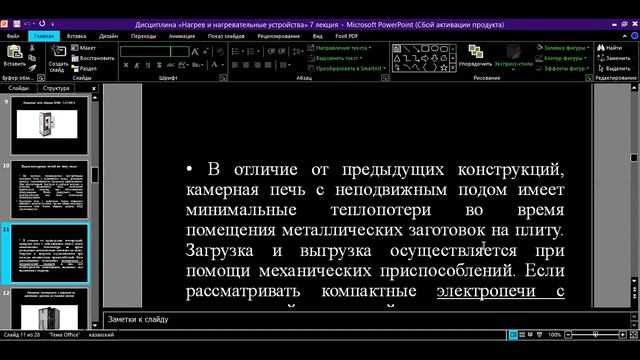
Task: Open the Shape Fill (Заливка фигуры) dropdown
Action: (563, 48)
